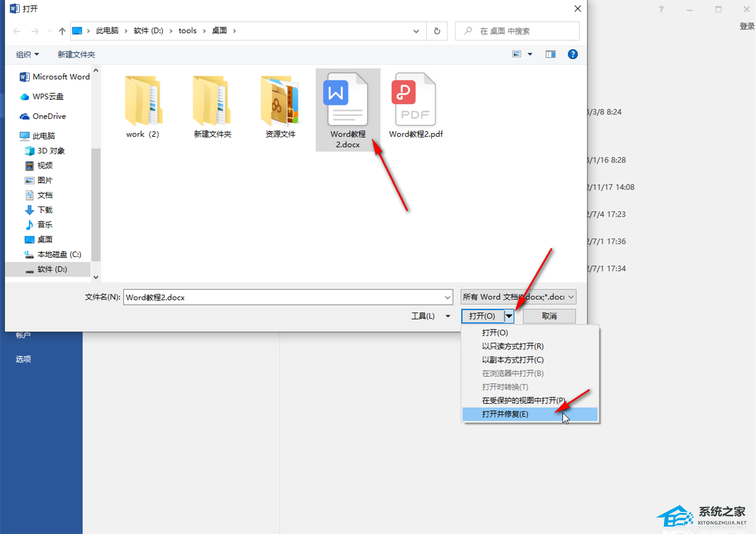The height and width of the screenshot is (534, 756).
Task: Go back with the back arrow
Action: (x=17, y=31)
